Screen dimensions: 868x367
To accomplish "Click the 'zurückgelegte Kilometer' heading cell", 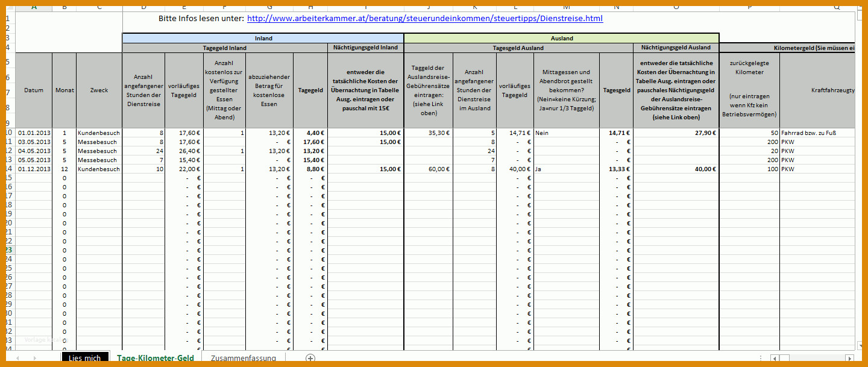I will [749, 90].
